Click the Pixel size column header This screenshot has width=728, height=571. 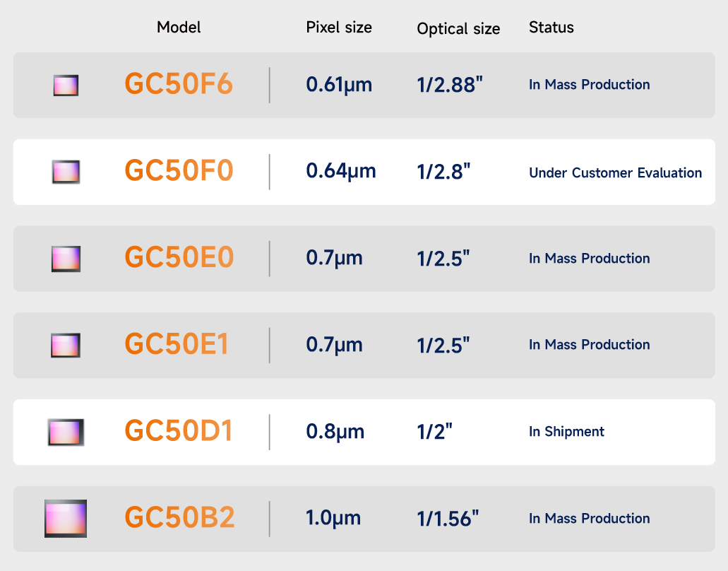point(339,28)
